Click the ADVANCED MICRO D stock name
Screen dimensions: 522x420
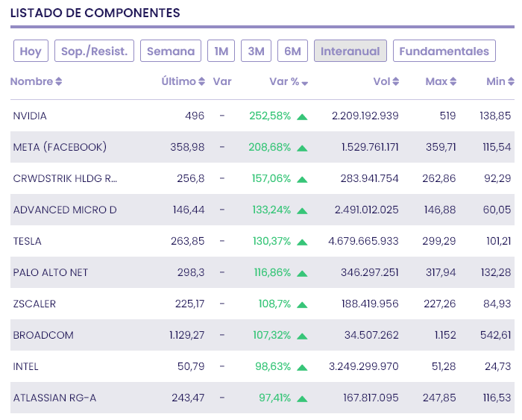(65, 210)
